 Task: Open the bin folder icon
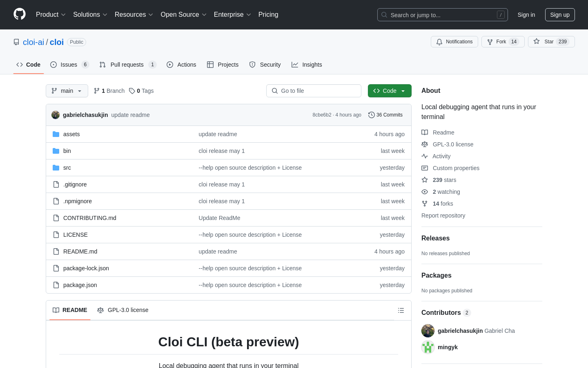coord(56,151)
